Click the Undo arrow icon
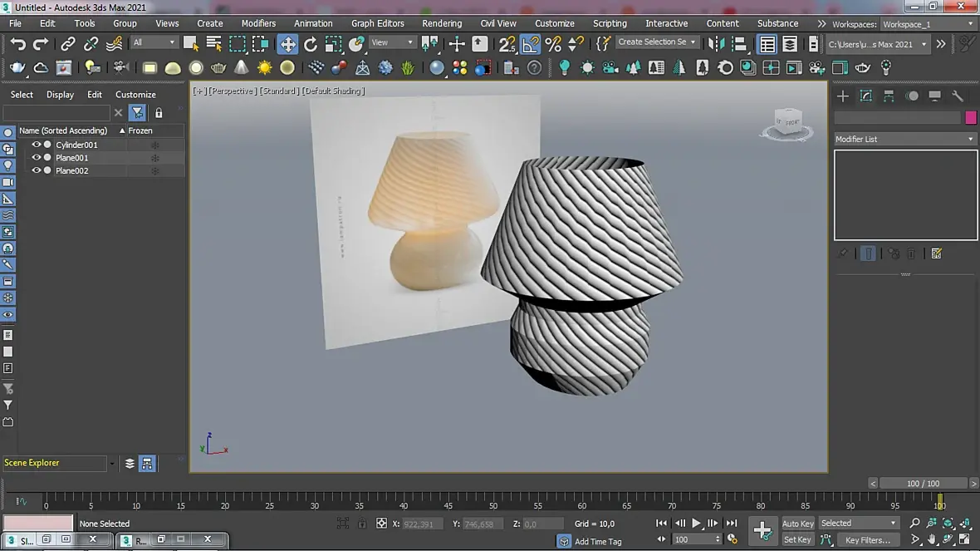The image size is (980, 551). point(18,44)
